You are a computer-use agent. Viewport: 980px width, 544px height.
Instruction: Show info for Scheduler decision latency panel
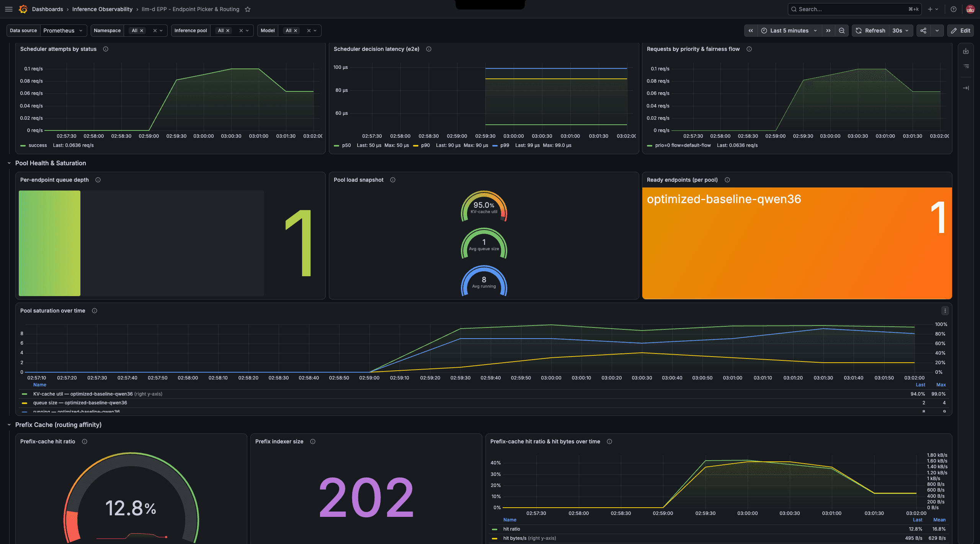coord(429,49)
